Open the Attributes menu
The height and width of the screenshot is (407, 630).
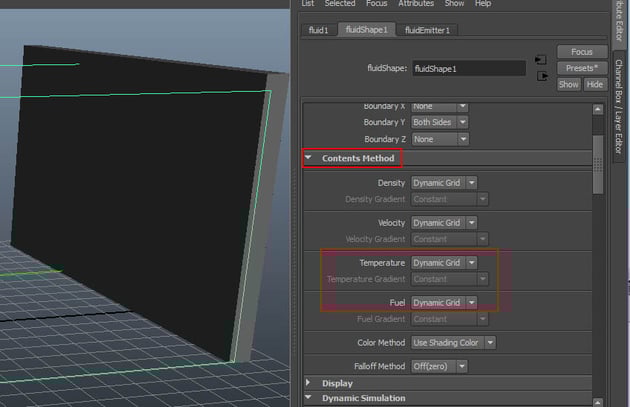click(x=416, y=4)
